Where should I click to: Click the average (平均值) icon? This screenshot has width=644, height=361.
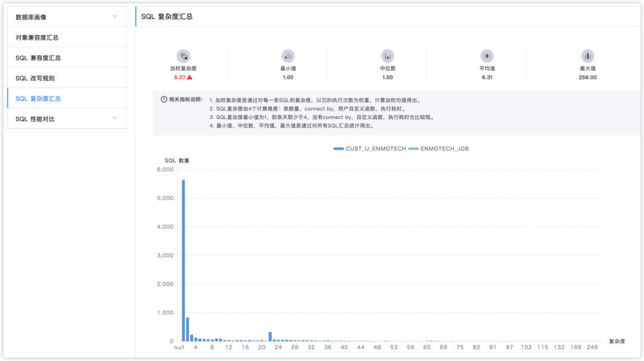coord(487,56)
